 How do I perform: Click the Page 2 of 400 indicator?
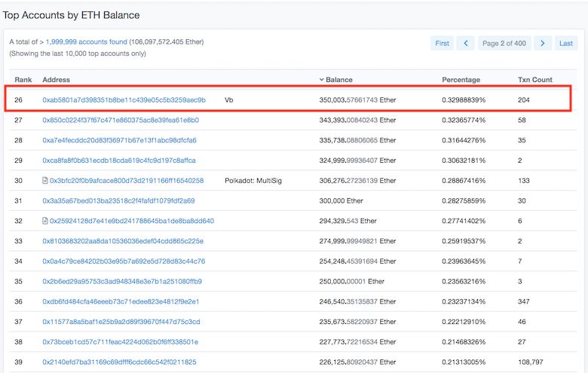click(x=504, y=44)
